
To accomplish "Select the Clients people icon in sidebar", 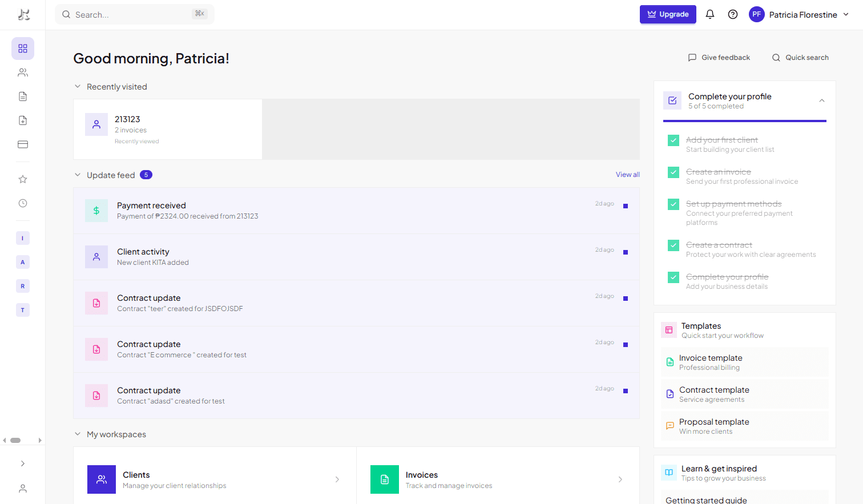I will (x=23, y=72).
